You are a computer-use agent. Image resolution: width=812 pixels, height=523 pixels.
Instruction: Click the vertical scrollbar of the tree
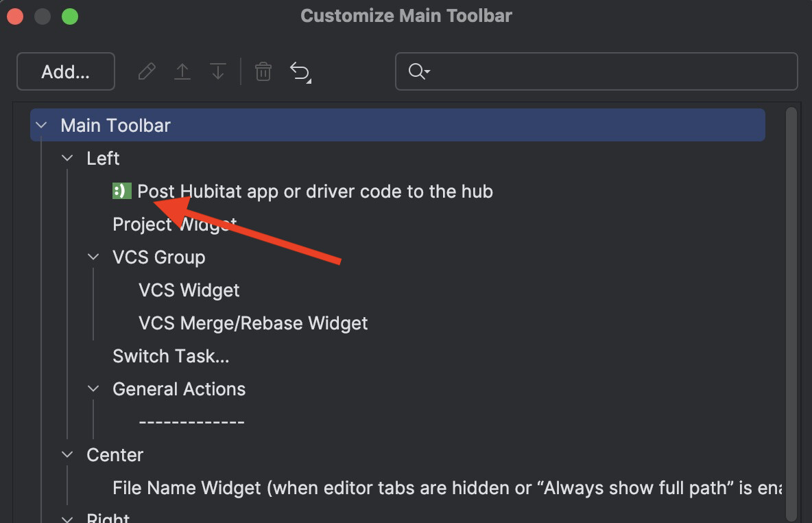(x=791, y=314)
